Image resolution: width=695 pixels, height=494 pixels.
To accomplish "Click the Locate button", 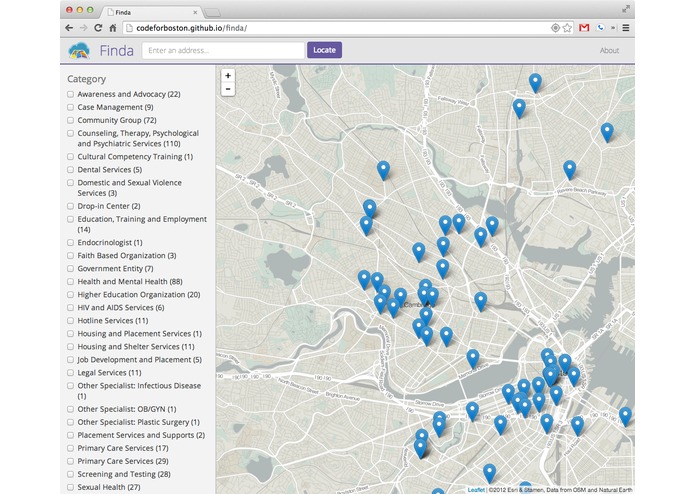I will (324, 50).
